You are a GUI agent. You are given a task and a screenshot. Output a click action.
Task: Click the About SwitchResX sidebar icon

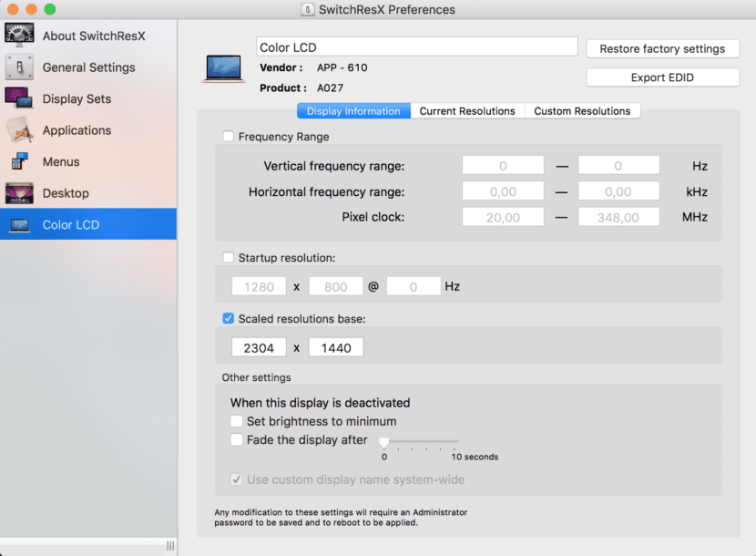coord(19,36)
